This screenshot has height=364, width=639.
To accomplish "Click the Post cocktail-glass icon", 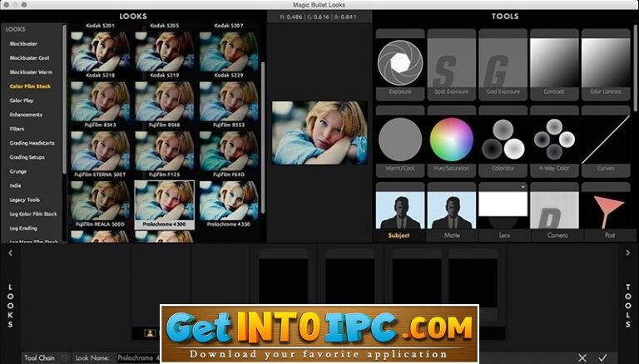I will coord(607,211).
